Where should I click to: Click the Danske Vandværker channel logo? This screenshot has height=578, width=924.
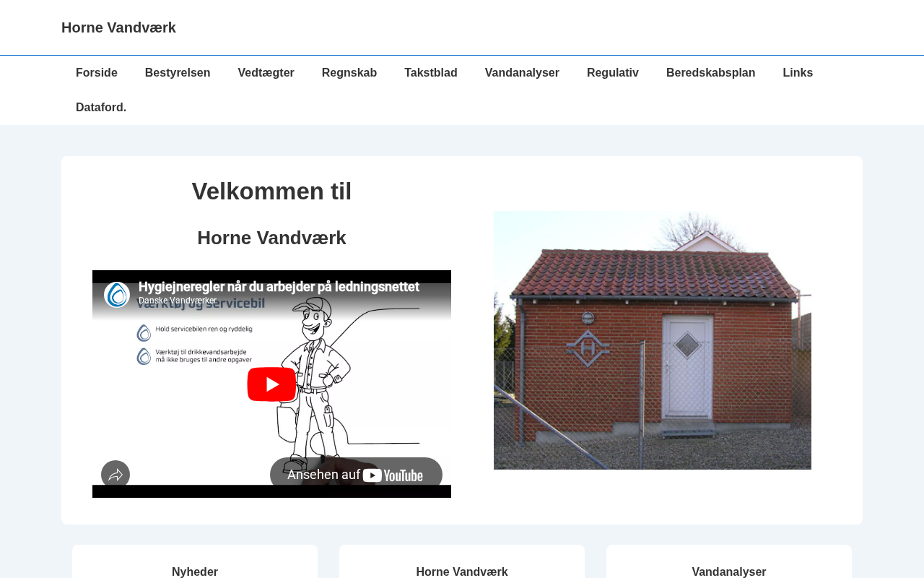point(117,295)
